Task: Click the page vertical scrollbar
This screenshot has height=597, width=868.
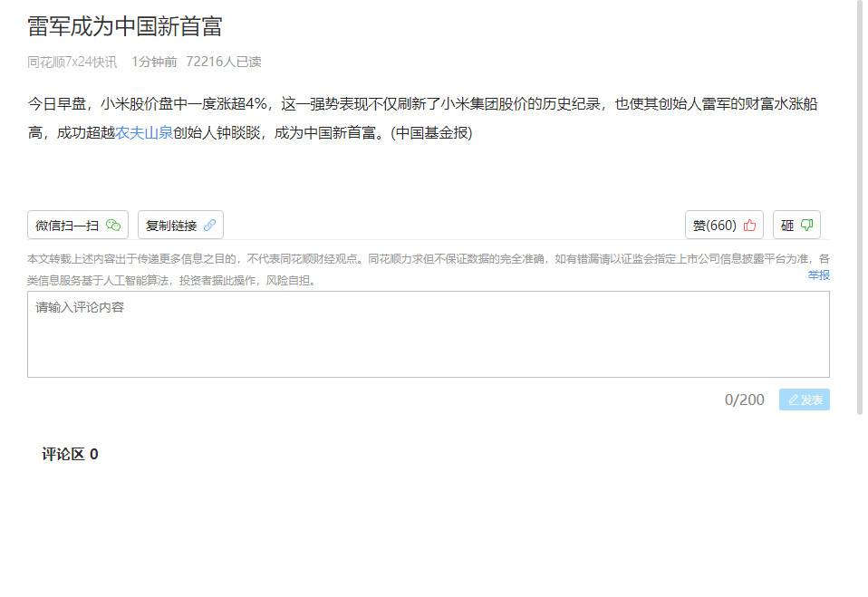Action: pyautogui.click(x=860, y=207)
